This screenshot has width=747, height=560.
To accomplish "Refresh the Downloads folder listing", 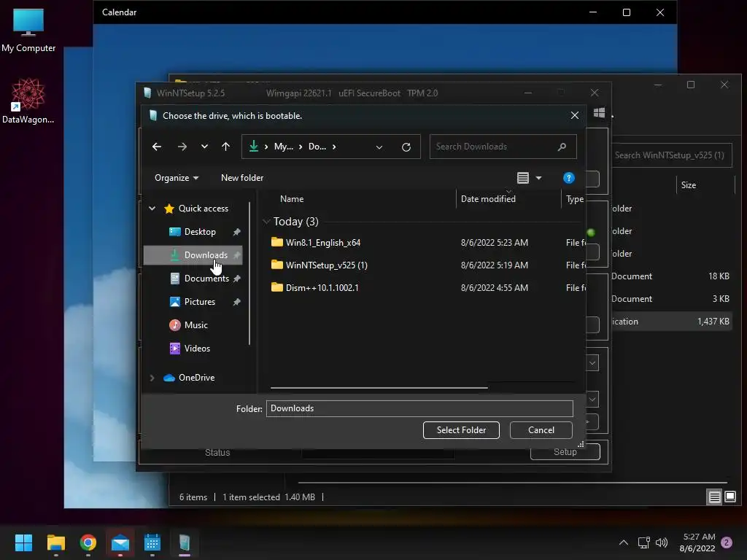I will coord(406,147).
